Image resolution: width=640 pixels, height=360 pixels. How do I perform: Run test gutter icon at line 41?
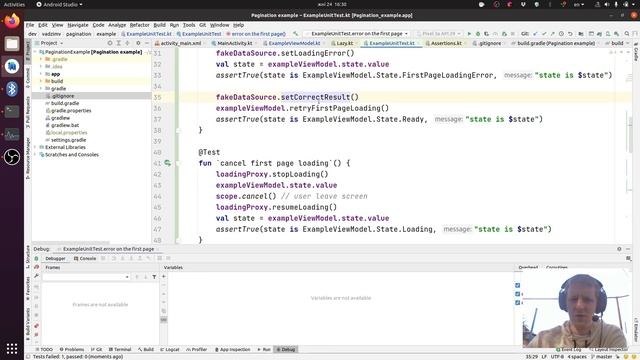[167, 163]
